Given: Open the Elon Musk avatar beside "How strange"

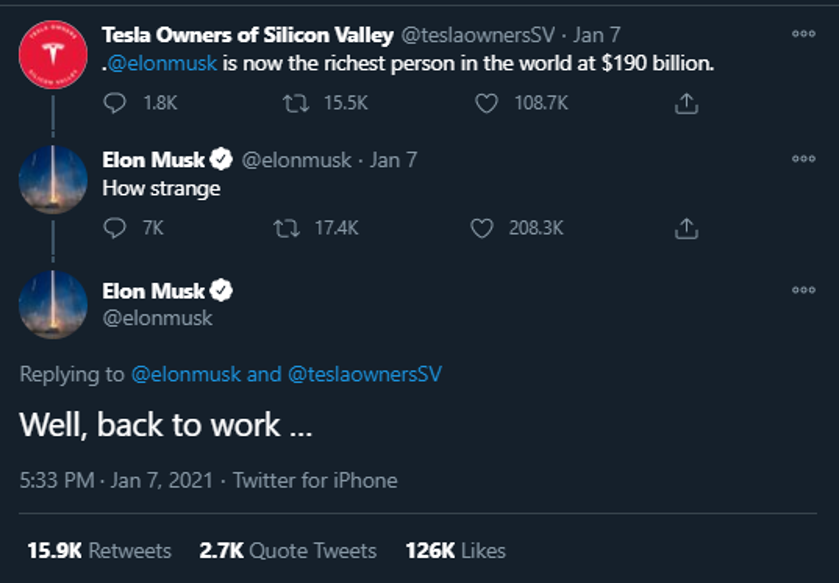Looking at the screenshot, I should tap(53, 179).
